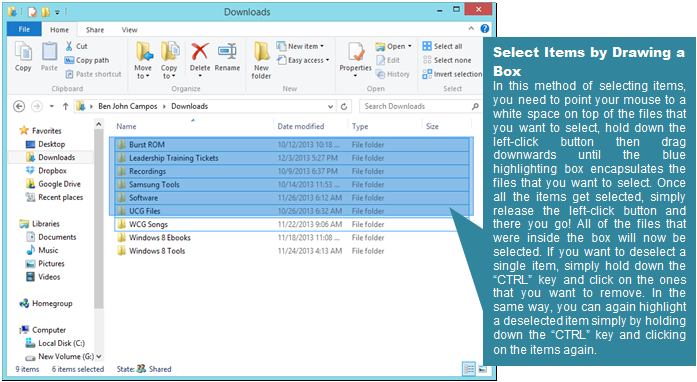
Task: Click Invert selection
Action: (x=453, y=74)
